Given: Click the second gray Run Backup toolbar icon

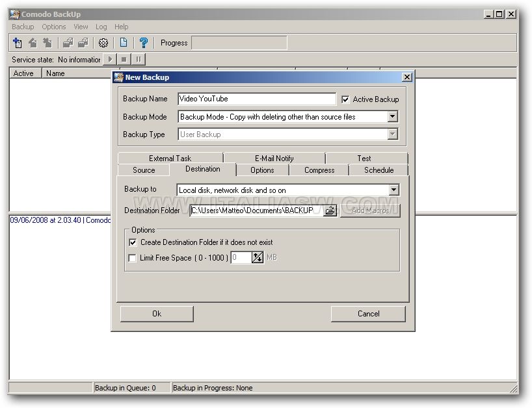Looking at the screenshot, I should tap(83, 43).
